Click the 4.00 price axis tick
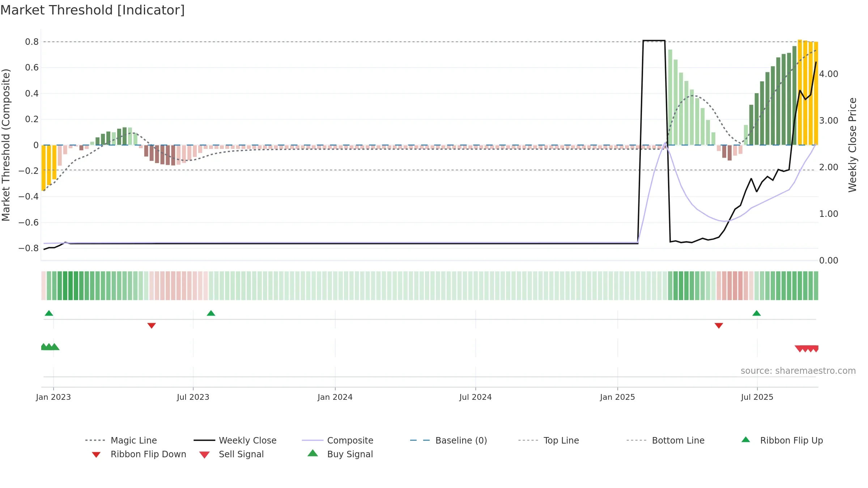The height and width of the screenshot is (488, 868). coord(829,74)
